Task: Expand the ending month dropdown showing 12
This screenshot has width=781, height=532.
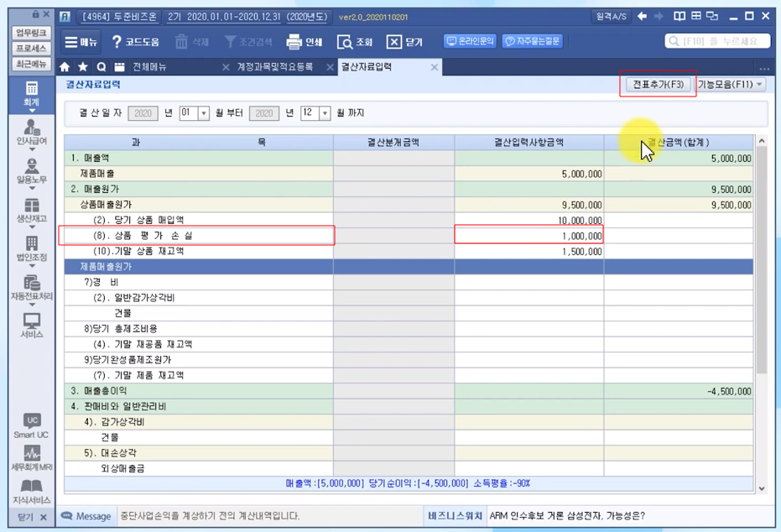Action: (325, 113)
